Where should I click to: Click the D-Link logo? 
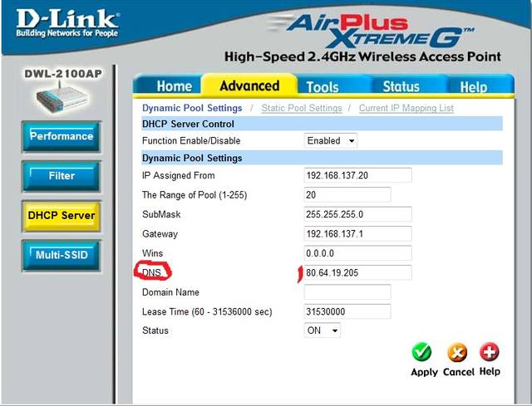click(67, 23)
